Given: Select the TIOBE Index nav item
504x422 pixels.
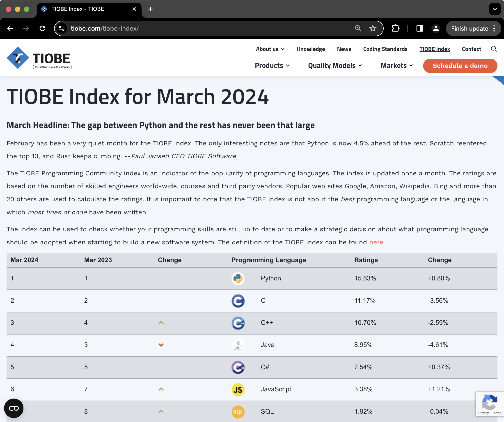Looking at the screenshot, I should coord(435,49).
